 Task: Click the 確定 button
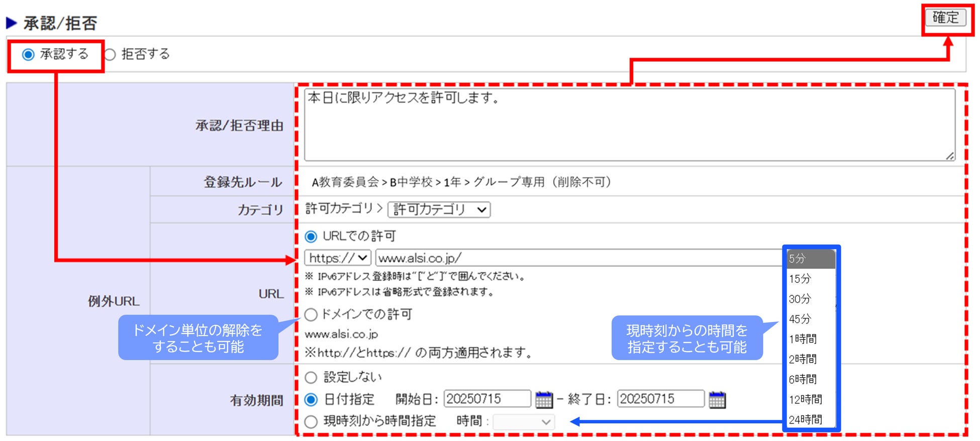click(x=946, y=18)
